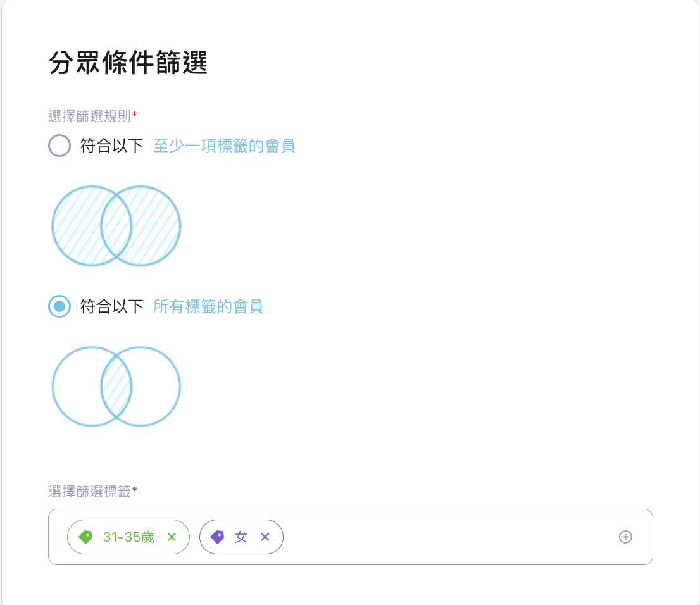Click the 分眾條件篩選 heading
Image resolution: width=700 pixels, height=605 pixels.
128,62
